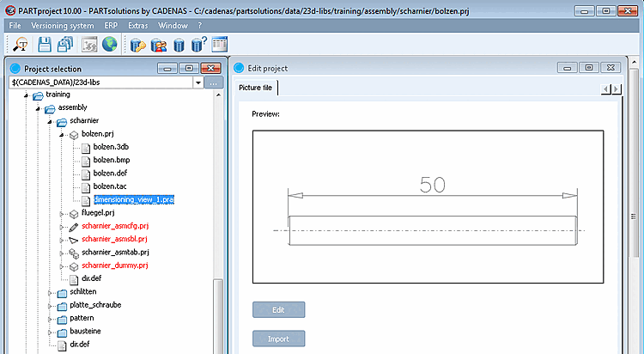Viewport: 644px width, 354px height.
Task: Click the database key icon
Action: [x=137, y=45]
